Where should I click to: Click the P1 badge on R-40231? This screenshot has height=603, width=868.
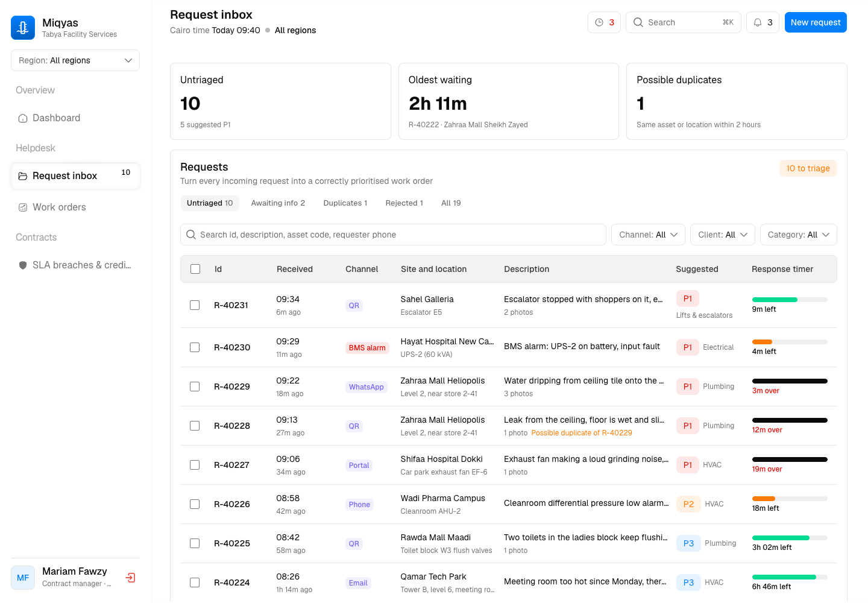pos(688,298)
